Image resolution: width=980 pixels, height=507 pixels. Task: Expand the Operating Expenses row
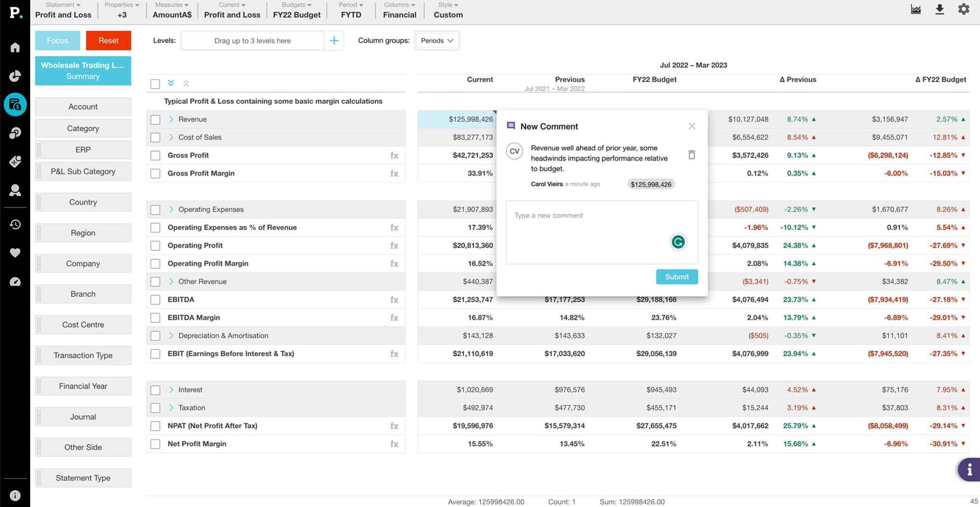click(171, 209)
